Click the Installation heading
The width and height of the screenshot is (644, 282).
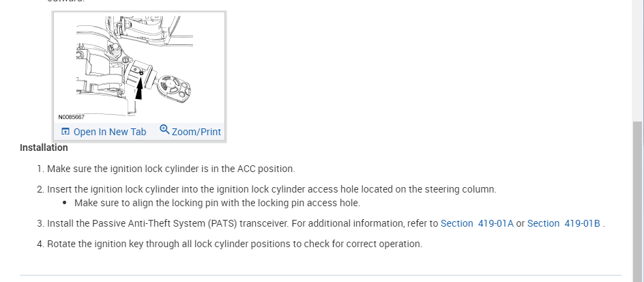click(x=44, y=147)
